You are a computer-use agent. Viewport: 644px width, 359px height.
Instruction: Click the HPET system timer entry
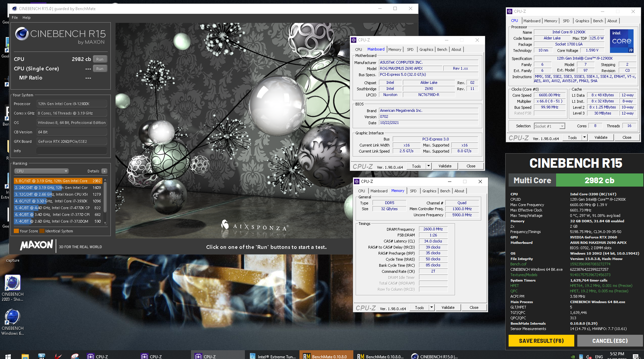(514, 286)
